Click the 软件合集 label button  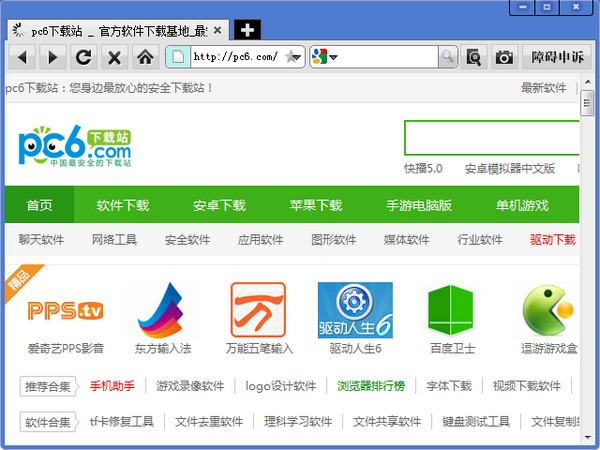pyautogui.click(x=49, y=422)
